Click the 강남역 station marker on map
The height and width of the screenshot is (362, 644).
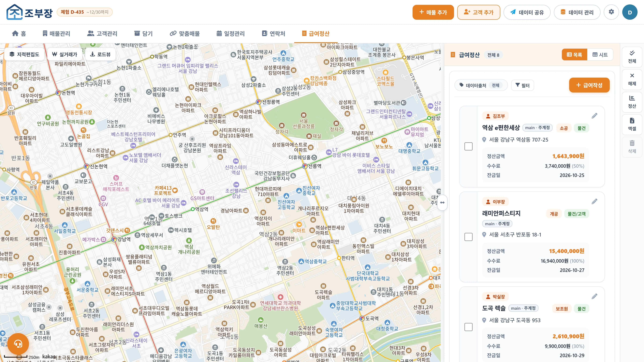tap(114, 239)
